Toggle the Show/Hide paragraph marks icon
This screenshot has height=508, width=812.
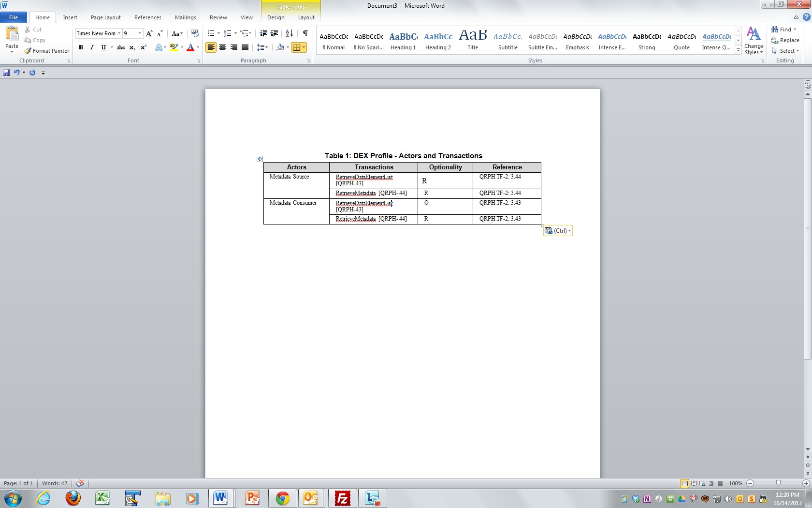pos(305,33)
